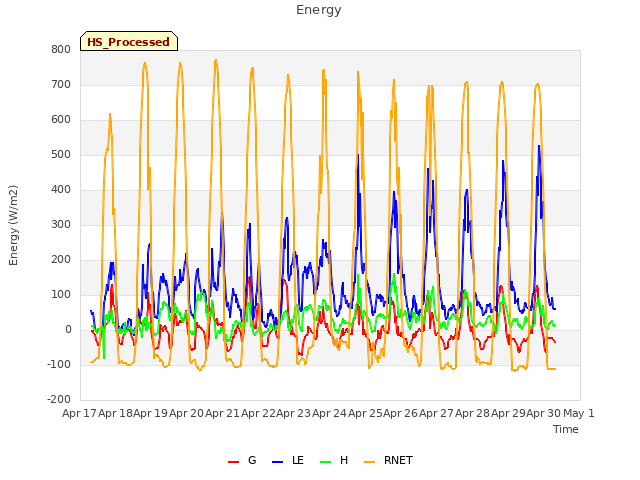
Task: Select the LE legend label
Action: 298,460
